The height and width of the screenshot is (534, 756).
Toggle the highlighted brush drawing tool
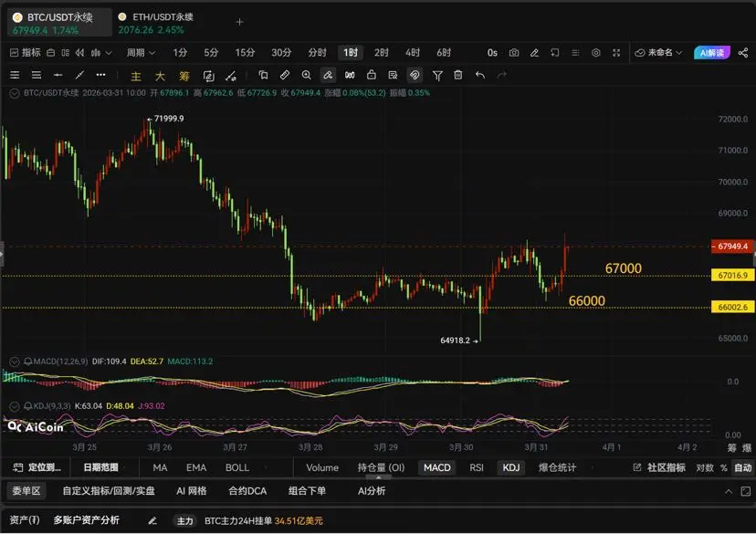[x=328, y=75]
